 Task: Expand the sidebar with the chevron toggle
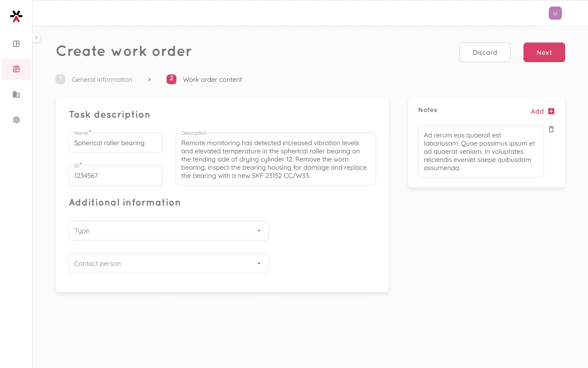coord(36,38)
